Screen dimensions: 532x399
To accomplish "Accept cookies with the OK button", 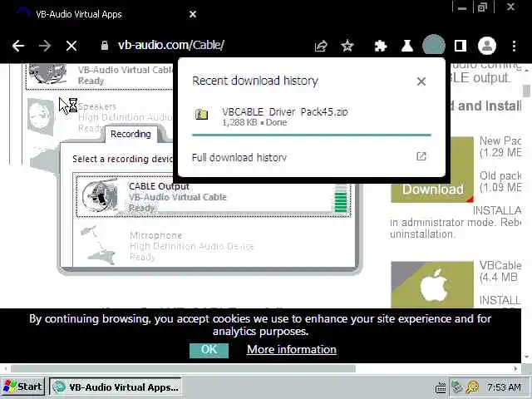I will coord(209,350).
